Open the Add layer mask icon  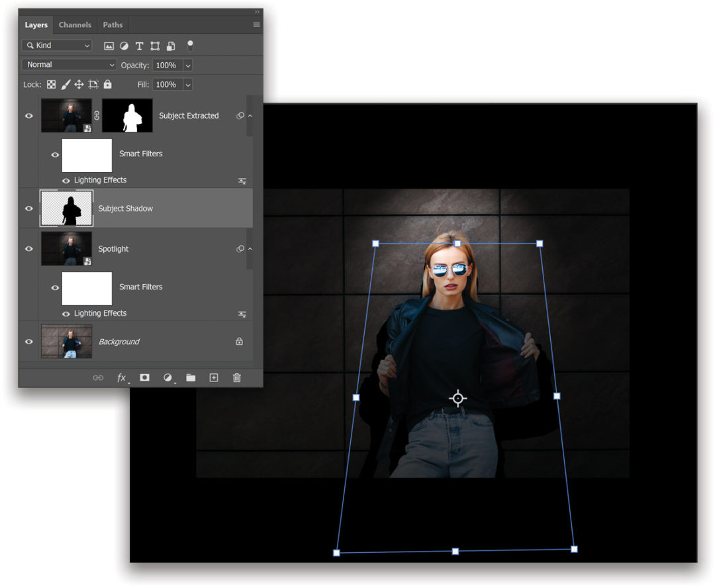click(144, 377)
